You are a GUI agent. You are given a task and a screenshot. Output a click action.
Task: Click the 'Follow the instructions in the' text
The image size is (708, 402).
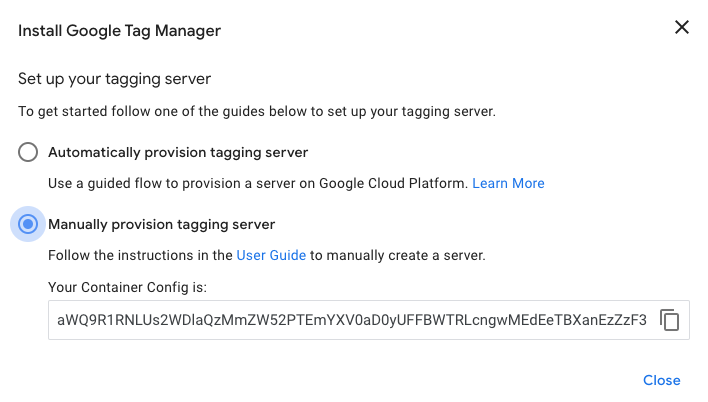[x=140, y=255]
